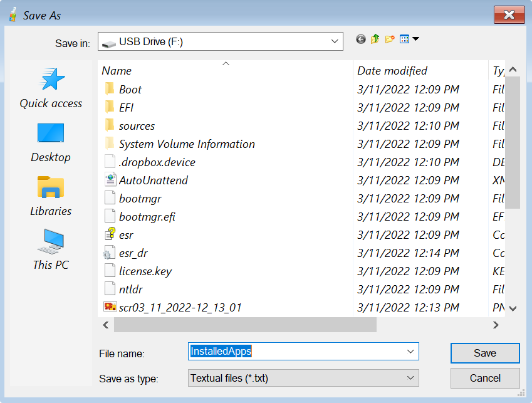Open the Save as type dropdown
Image resolution: width=532 pixels, height=403 pixels.
[410, 378]
